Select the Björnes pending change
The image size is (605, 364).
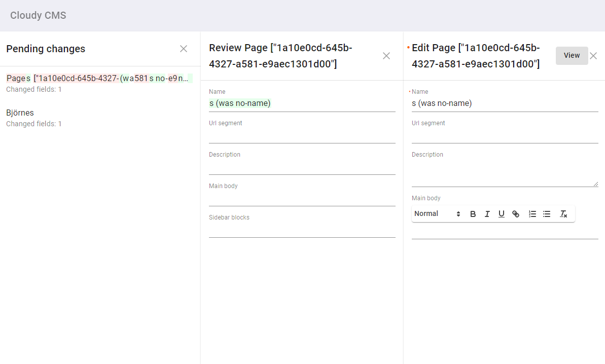[20, 113]
